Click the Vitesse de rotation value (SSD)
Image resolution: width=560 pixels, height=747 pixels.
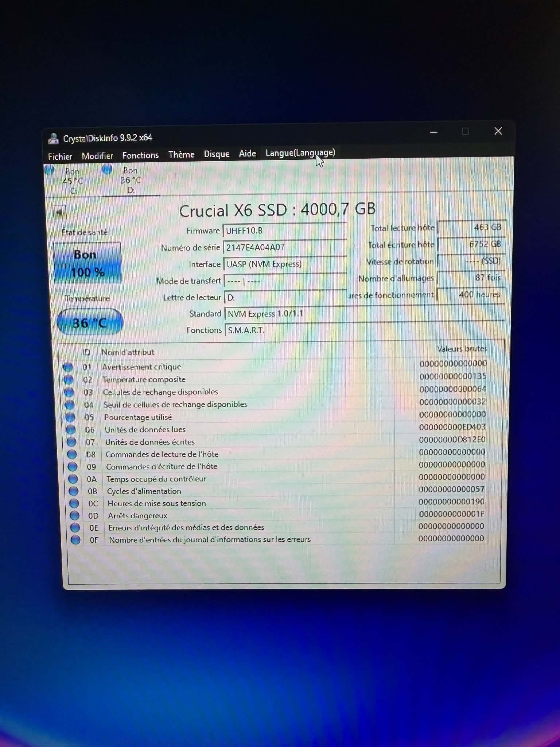coord(471,261)
